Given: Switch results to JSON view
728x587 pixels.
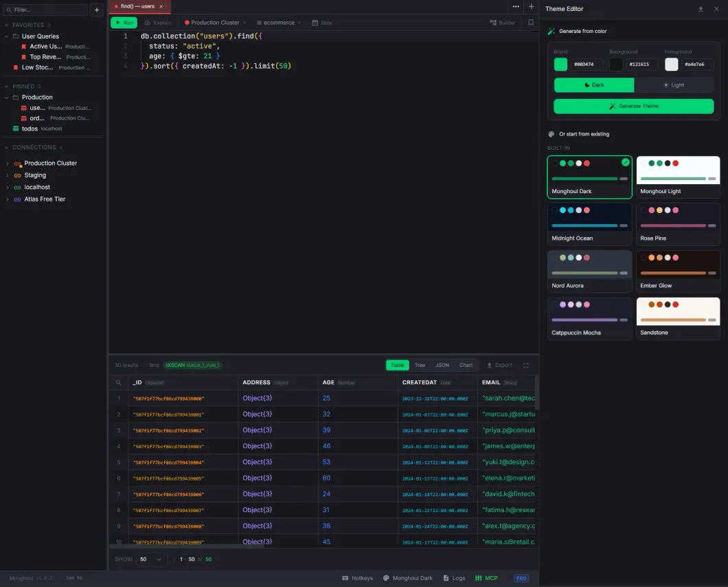Looking at the screenshot, I should pos(442,365).
